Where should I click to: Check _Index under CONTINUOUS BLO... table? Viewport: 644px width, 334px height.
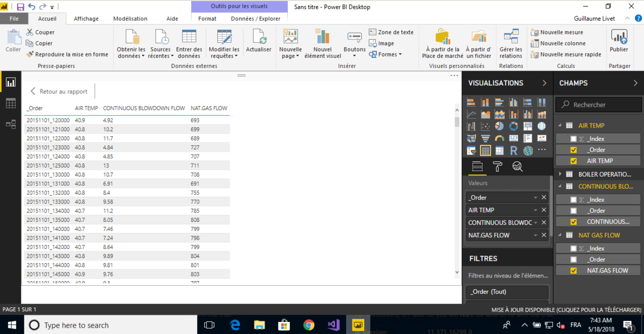(574, 200)
